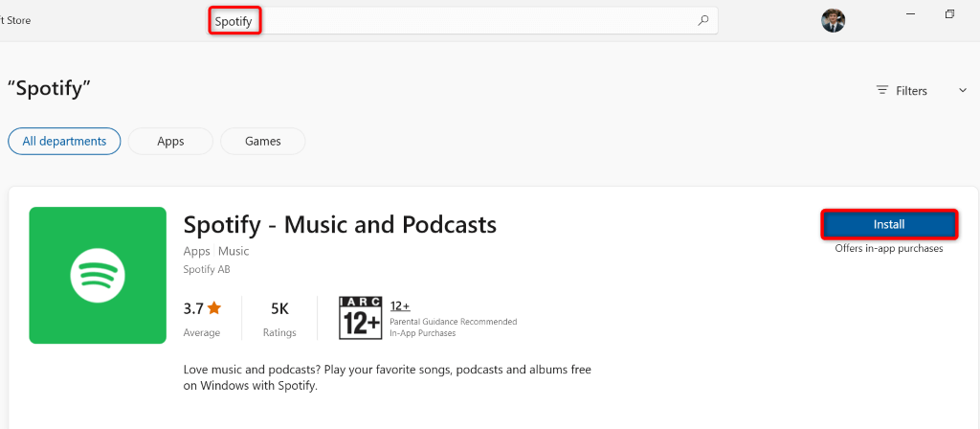The width and height of the screenshot is (980, 429).
Task: Click the Music category label
Action: click(x=234, y=251)
